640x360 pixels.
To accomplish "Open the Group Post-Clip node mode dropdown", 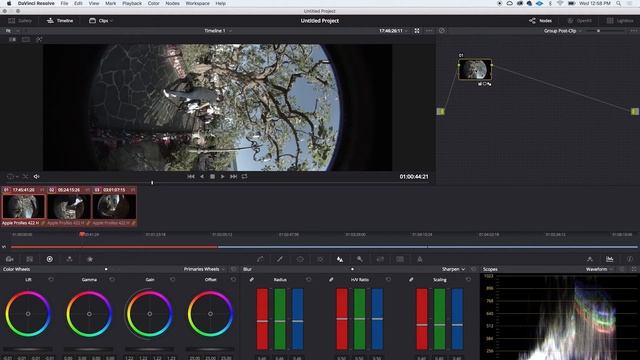I will [563, 31].
